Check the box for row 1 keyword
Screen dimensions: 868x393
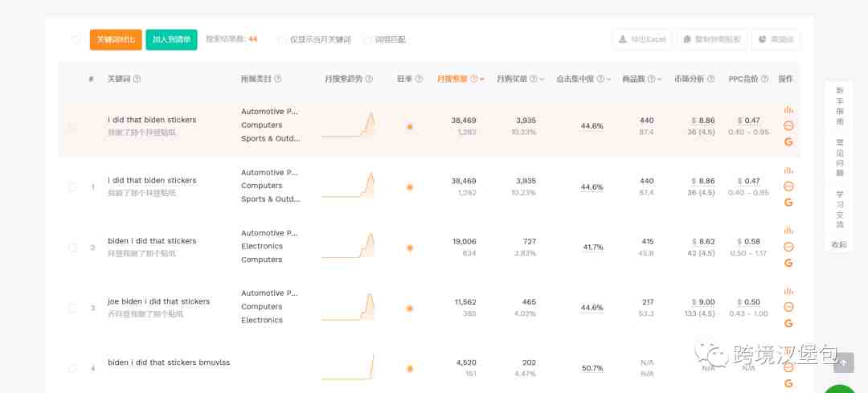coord(72,187)
